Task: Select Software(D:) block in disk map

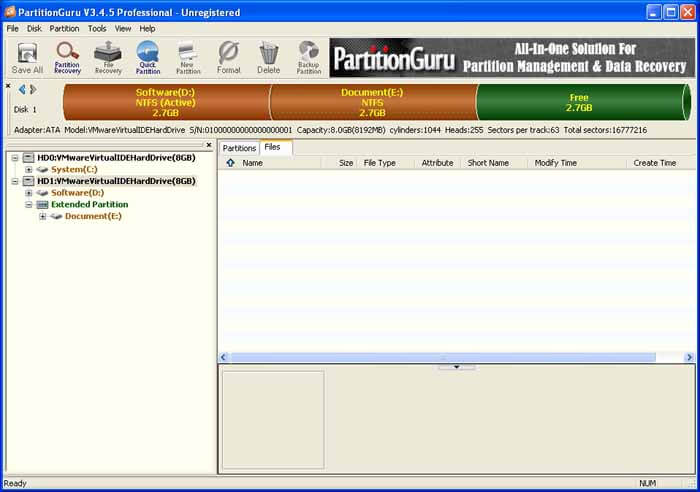Action: [166, 102]
